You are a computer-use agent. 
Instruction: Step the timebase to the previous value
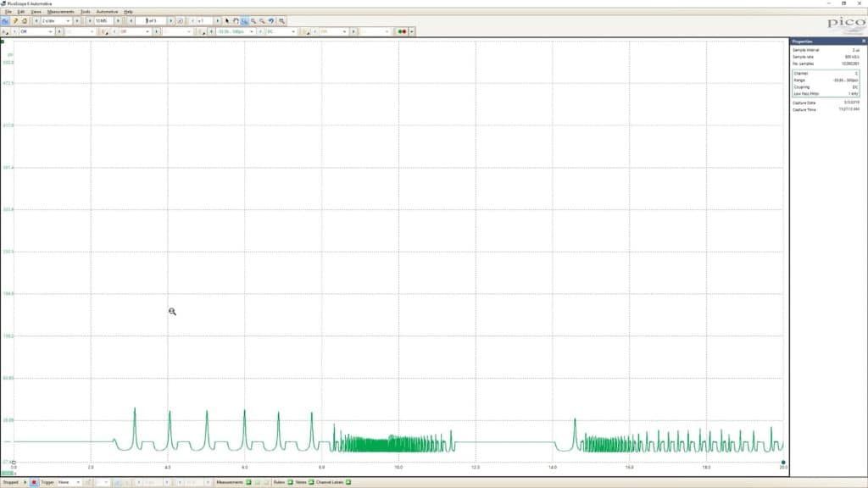coord(36,21)
